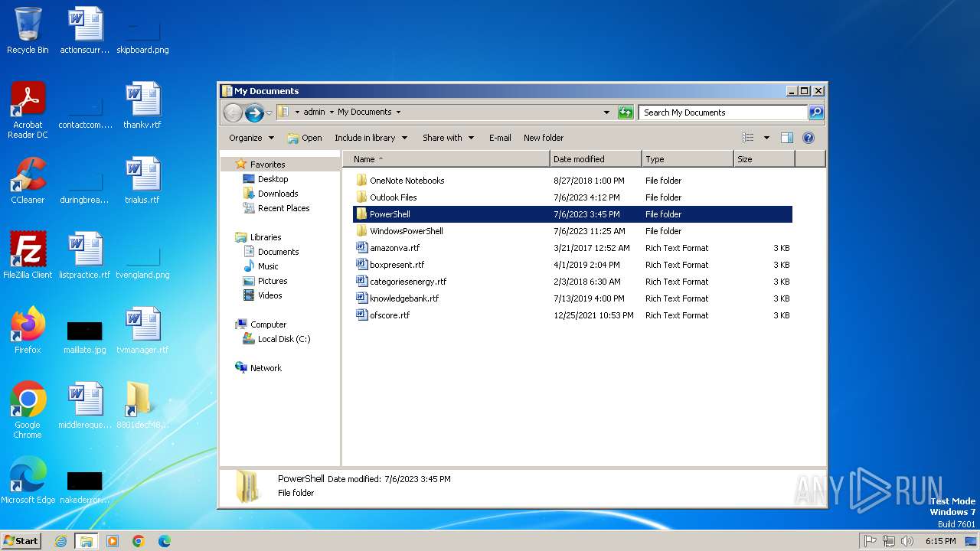Click Internet Explorer taskbar icon
The image size is (980, 551).
pos(60,541)
